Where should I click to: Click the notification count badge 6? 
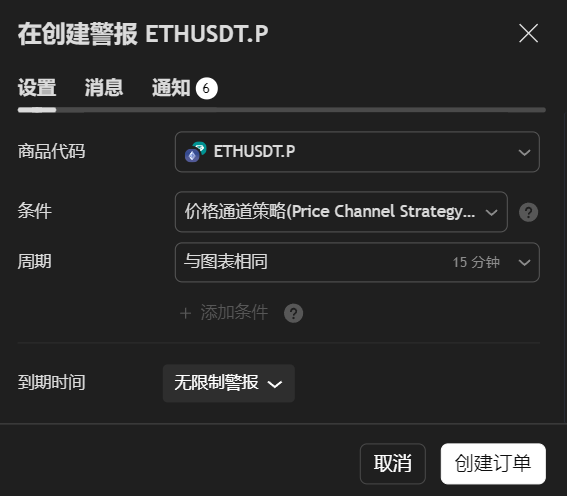(206, 88)
